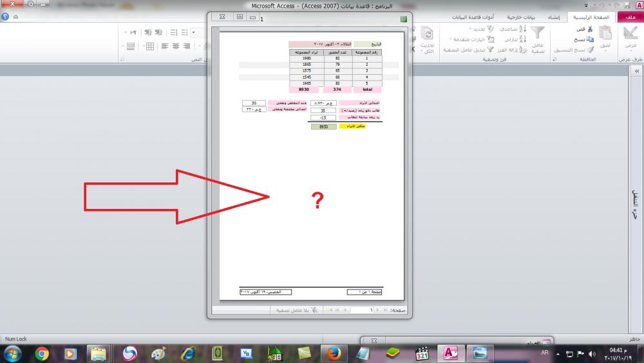Click the numbered list icon

point(174,32)
